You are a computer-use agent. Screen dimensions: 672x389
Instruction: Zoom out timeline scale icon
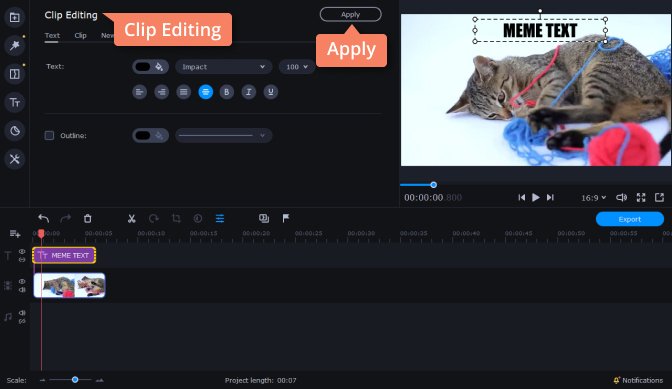point(42,380)
